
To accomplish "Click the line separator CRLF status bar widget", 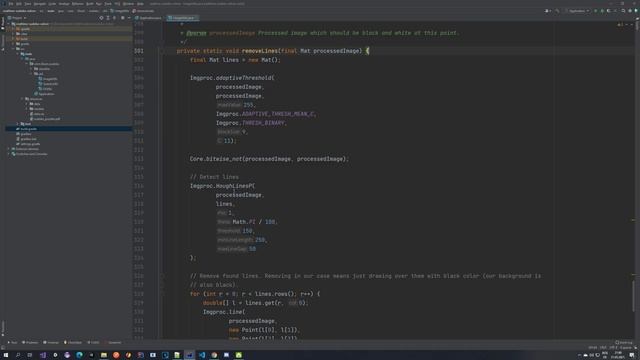I will (x=603, y=347).
